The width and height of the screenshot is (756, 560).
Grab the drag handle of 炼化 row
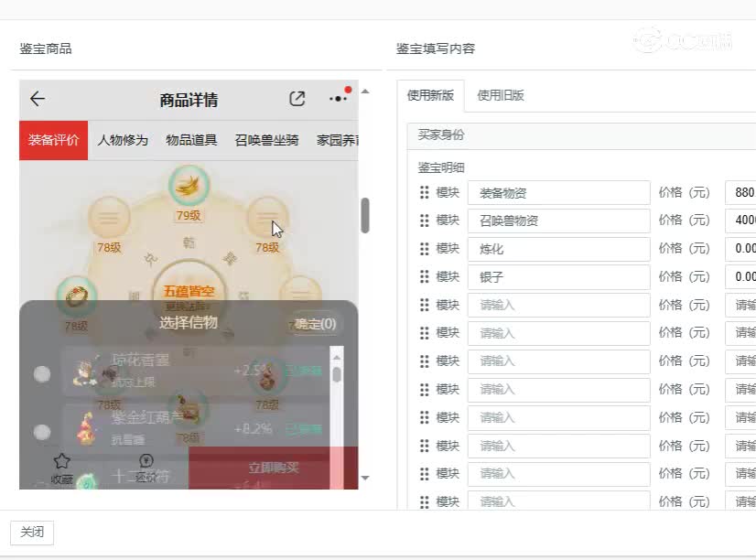pyautogui.click(x=425, y=249)
